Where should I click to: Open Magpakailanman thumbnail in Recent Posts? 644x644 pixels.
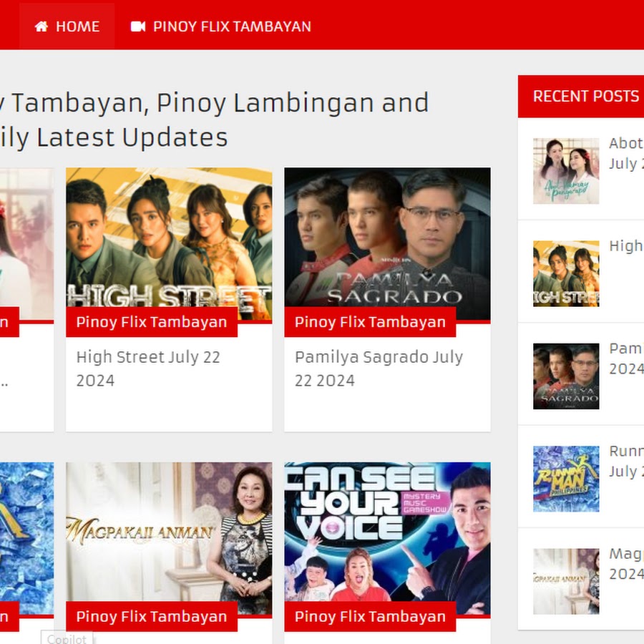pyautogui.click(x=566, y=582)
